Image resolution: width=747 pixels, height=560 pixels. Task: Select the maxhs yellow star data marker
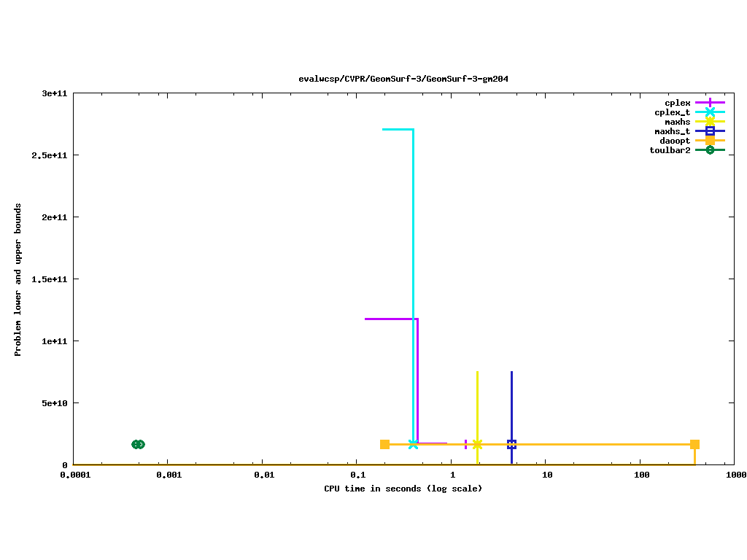tap(477, 444)
